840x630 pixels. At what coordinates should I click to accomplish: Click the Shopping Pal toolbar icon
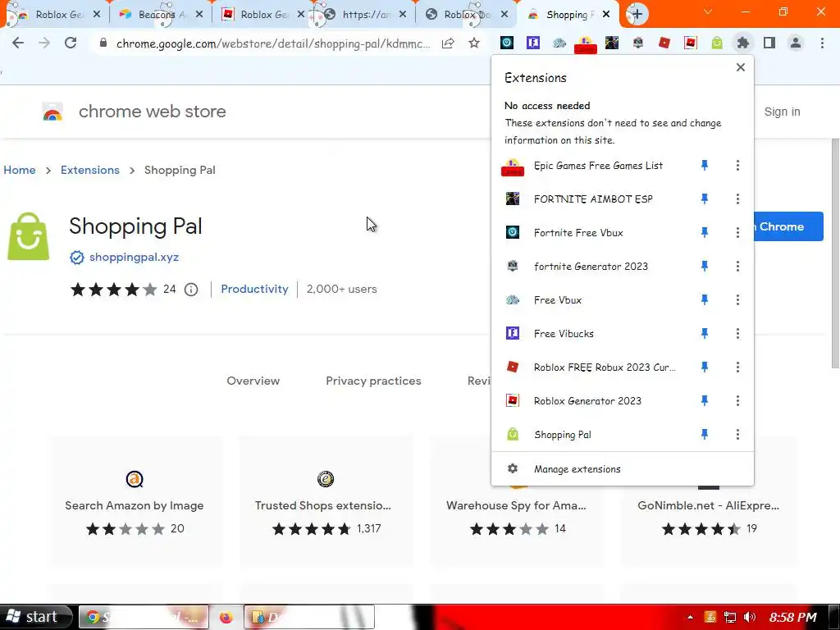click(717, 43)
